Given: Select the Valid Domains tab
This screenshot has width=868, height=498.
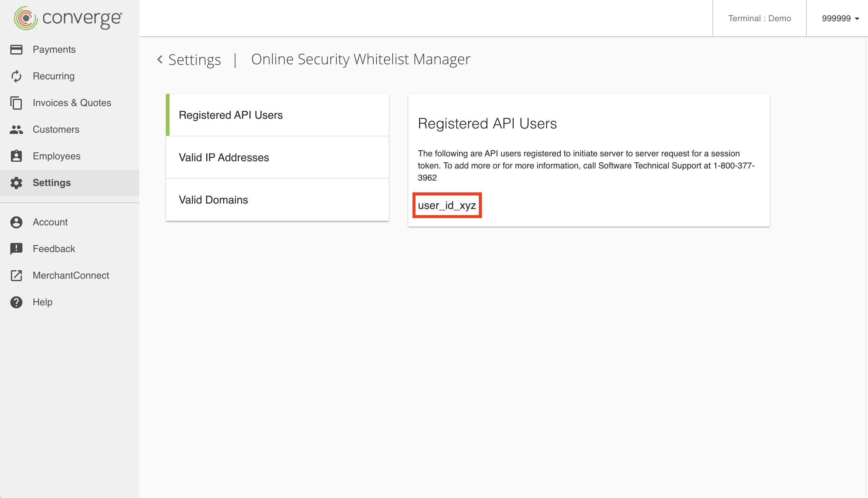Looking at the screenshot, I should pos(277,200).
